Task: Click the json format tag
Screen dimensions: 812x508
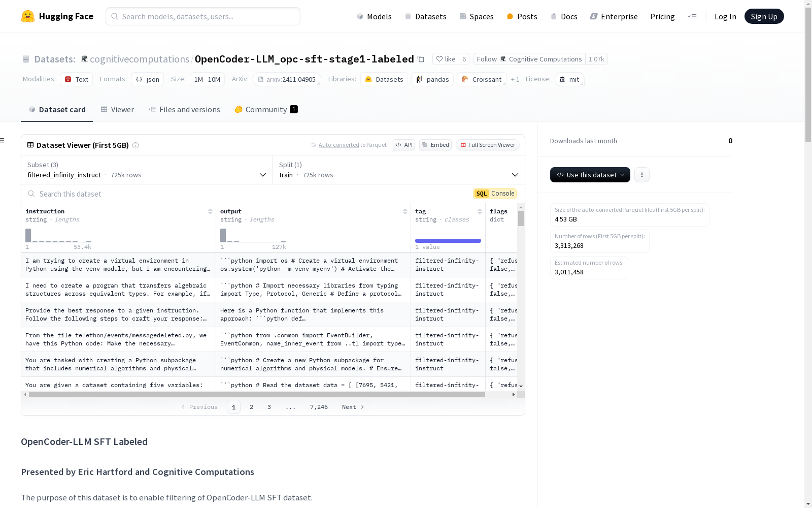Action: (x=148, y=79)
